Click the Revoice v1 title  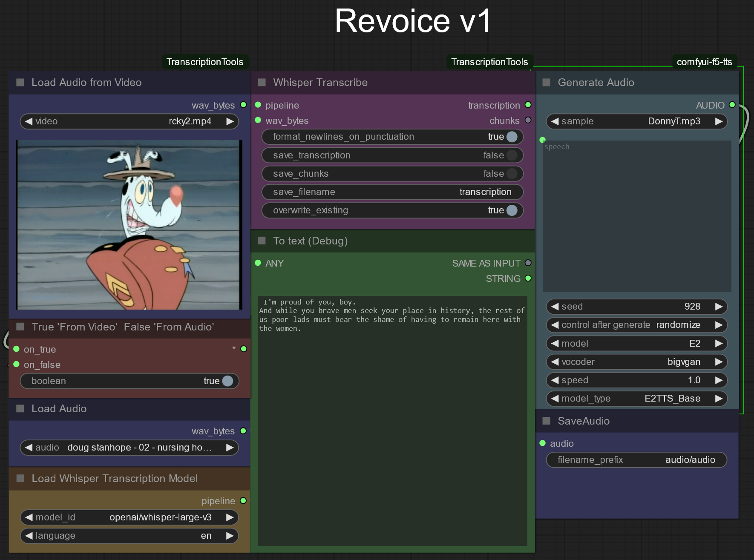(413, 21)
